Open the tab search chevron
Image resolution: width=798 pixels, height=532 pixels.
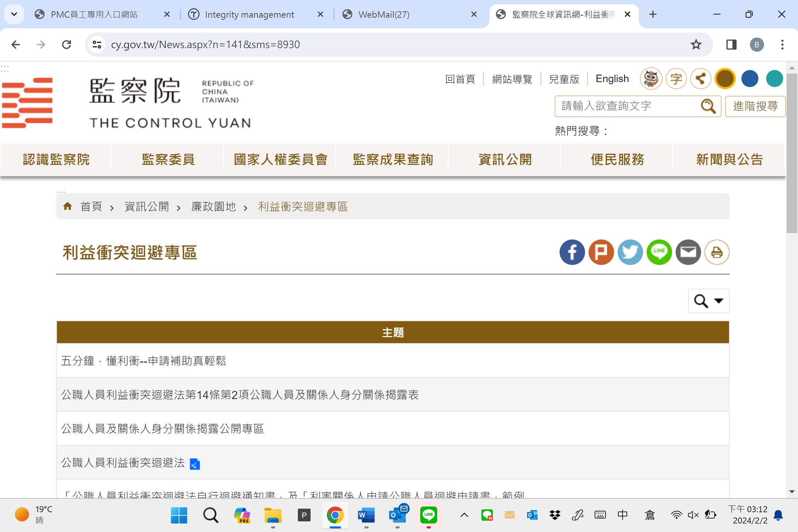pyautogui.click(x=14, y=14)
